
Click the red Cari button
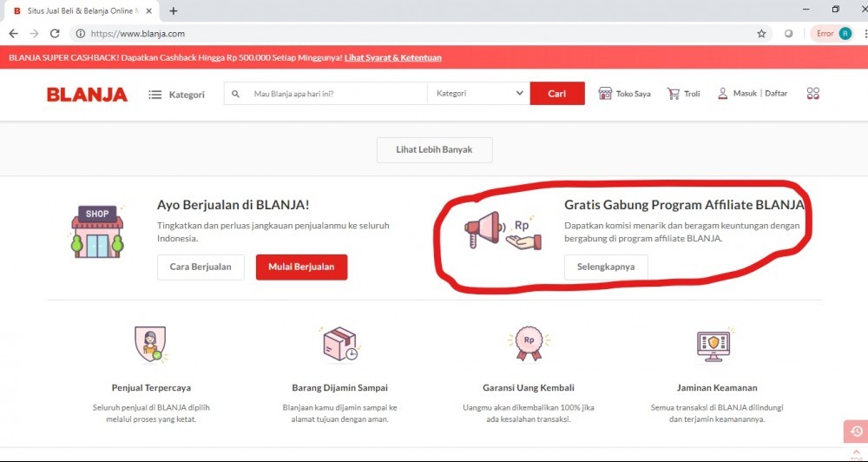[557, 93]
